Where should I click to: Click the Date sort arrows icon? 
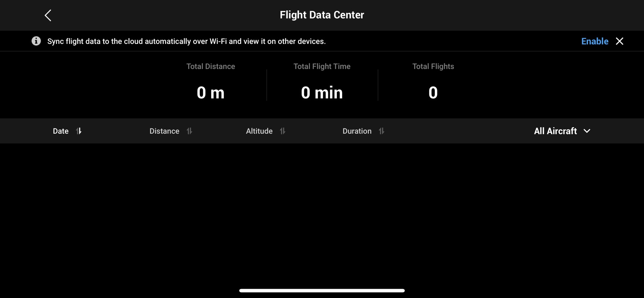(79, 131)
